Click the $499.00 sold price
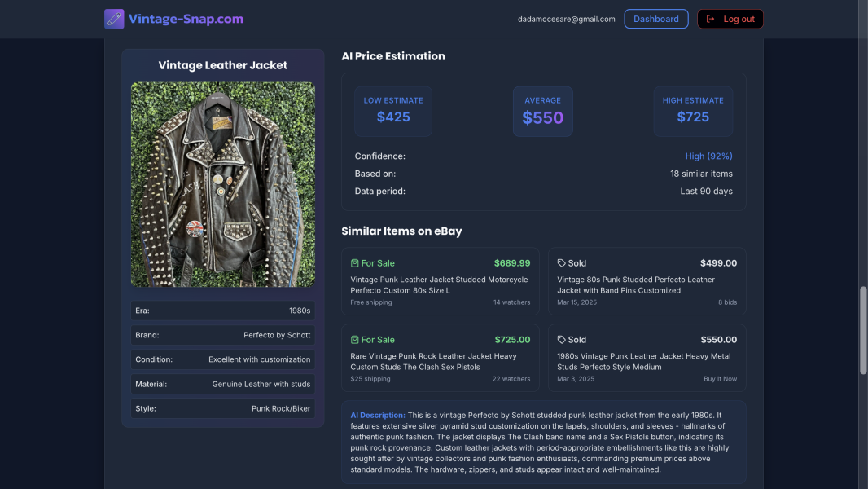Screen dimensions: 868x489 [x=718, y=263]
